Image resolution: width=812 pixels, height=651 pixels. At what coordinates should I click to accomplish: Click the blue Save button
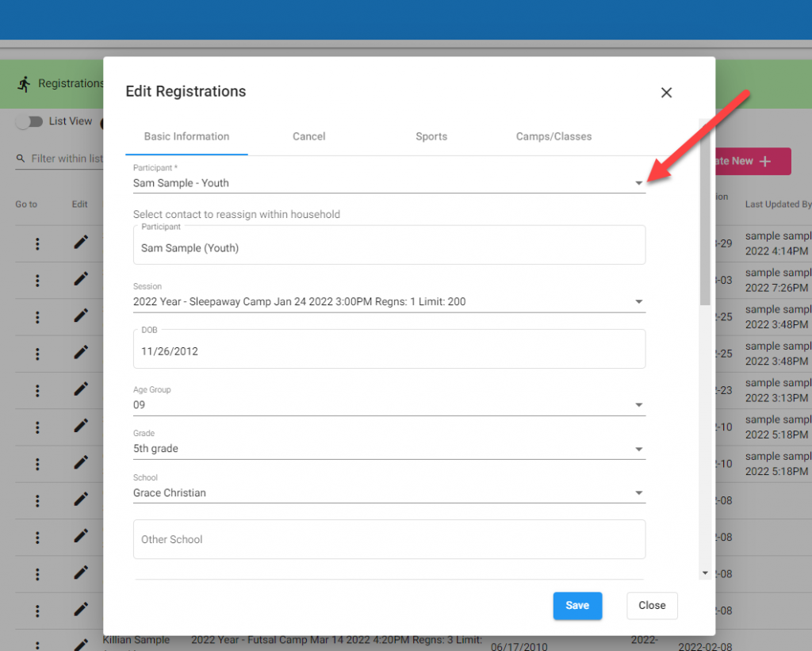tap(577, 606)
